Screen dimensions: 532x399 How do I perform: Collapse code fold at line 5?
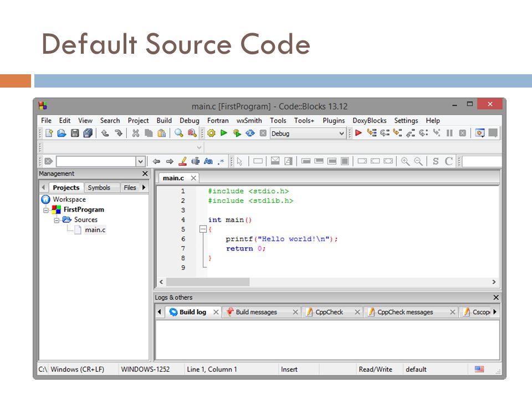pyautogui.click(x=203, y=229)
